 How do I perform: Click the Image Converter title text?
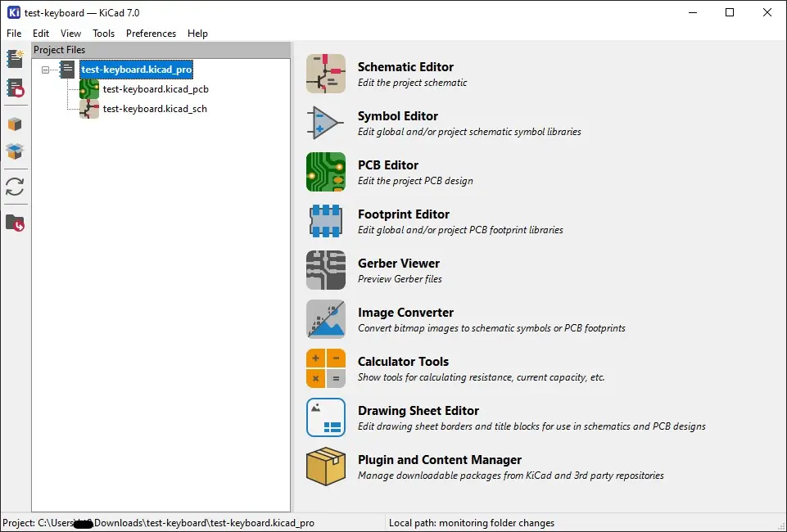(405, 313)
